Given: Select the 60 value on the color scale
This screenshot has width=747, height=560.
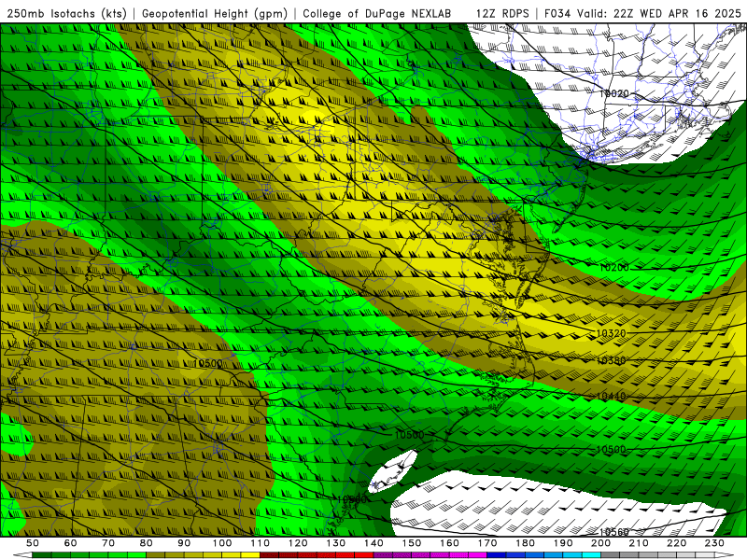Looking at the screenshot, I should click(x=71, y=543).
